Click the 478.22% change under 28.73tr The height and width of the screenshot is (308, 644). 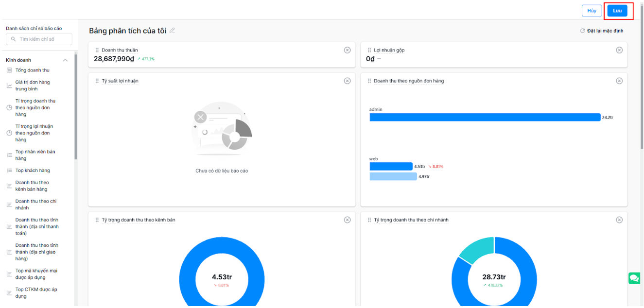pyautogui.click(x=493, y=285)
